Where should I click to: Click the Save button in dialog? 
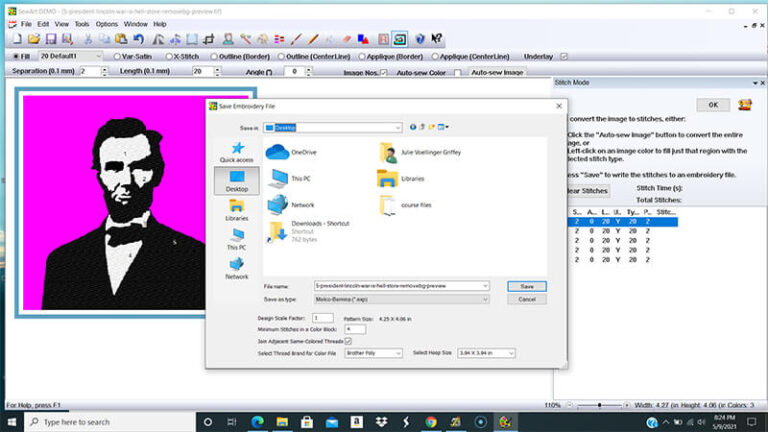tap(527, 287)
